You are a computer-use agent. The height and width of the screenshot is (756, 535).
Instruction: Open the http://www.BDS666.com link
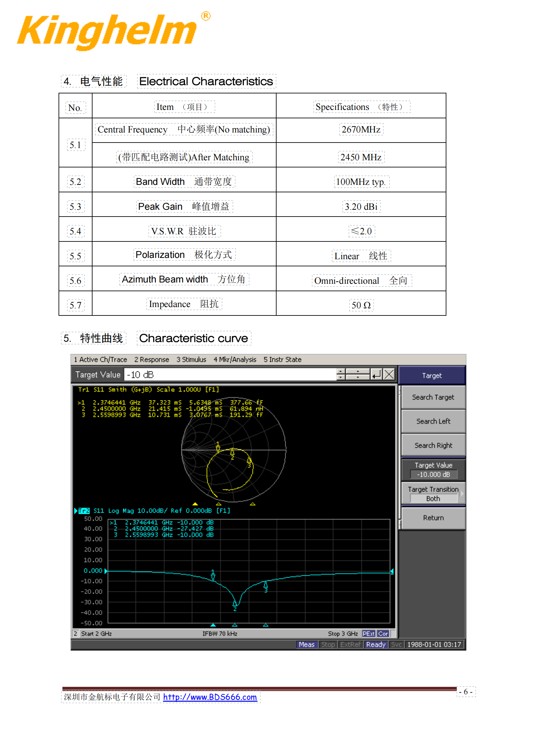click(210, 697)
